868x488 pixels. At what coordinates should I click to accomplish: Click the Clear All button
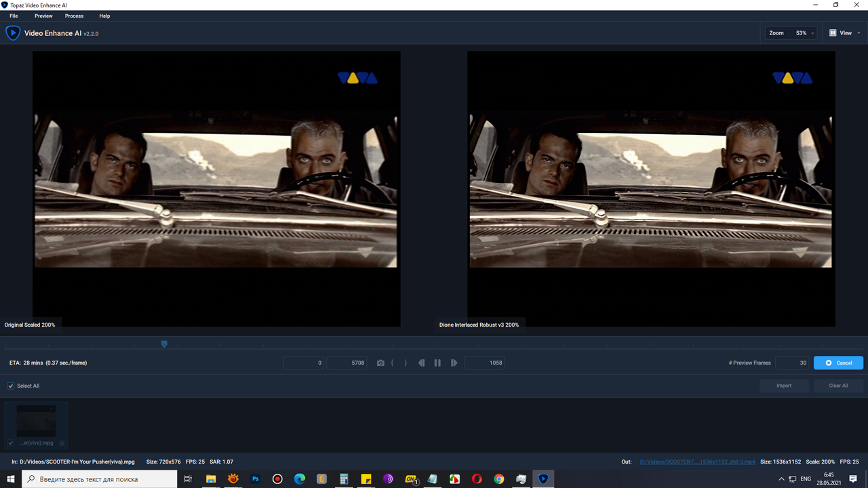click(x=838, y=386)
